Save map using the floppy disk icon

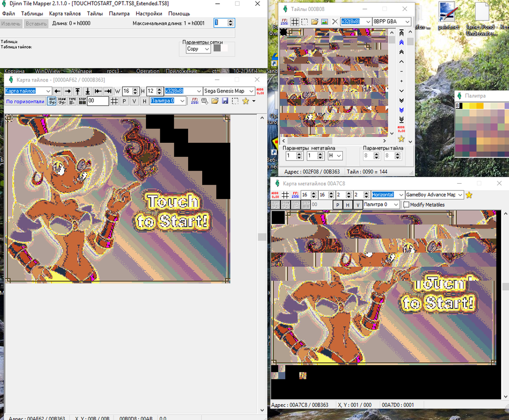point(225,101)
